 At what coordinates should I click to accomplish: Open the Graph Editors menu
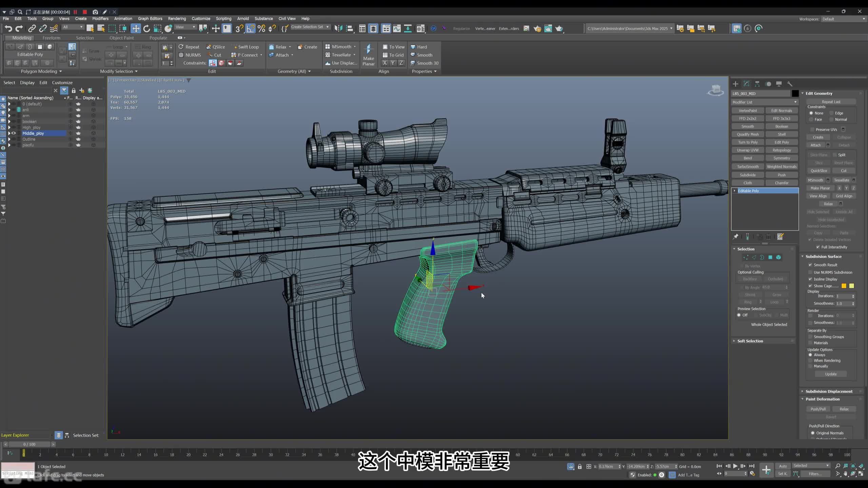150,19
